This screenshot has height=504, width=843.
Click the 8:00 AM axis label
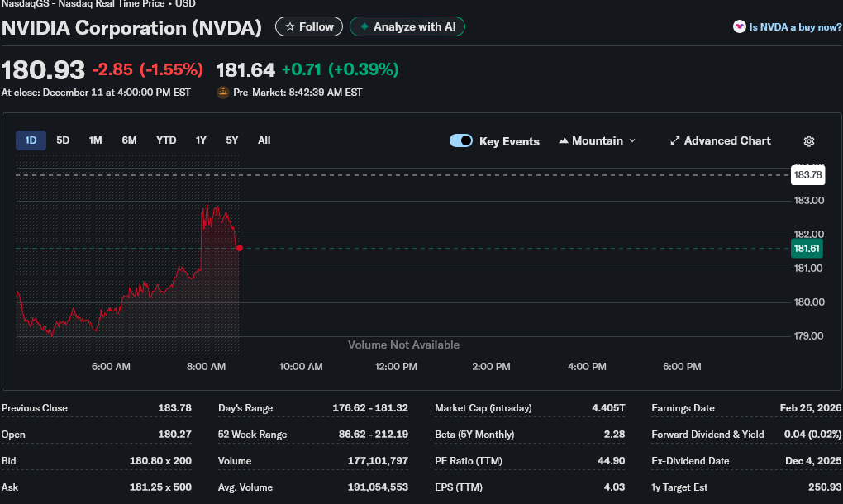pos(206,367)
